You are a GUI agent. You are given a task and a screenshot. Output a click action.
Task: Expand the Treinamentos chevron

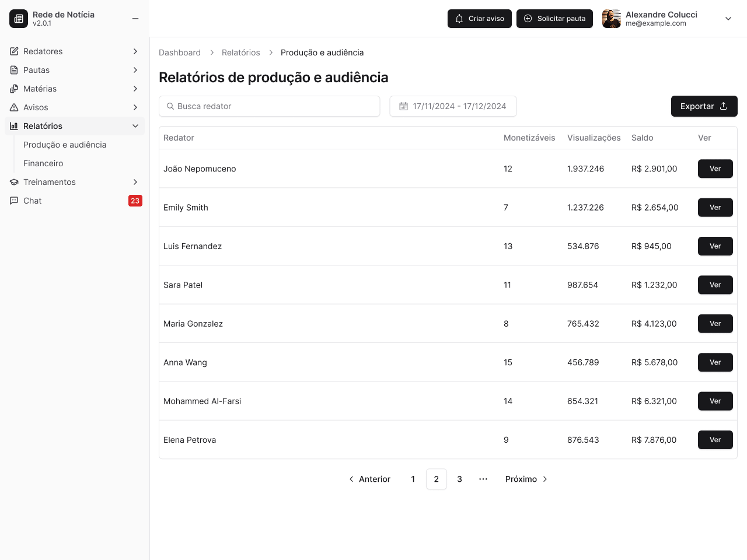pyautogui.click(x=135, y=182)
